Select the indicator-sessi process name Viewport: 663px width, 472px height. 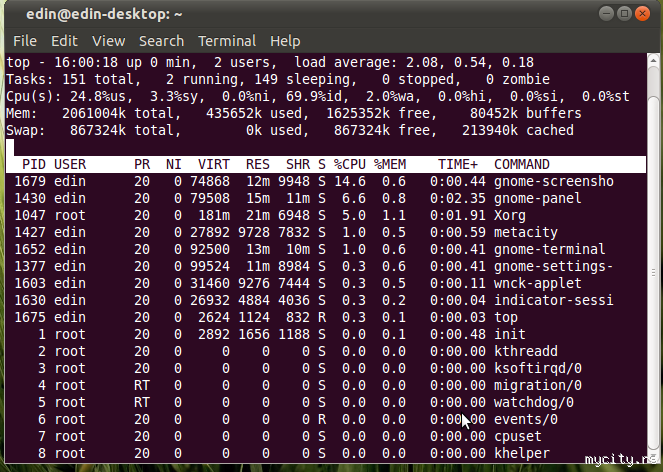(554, 300)
